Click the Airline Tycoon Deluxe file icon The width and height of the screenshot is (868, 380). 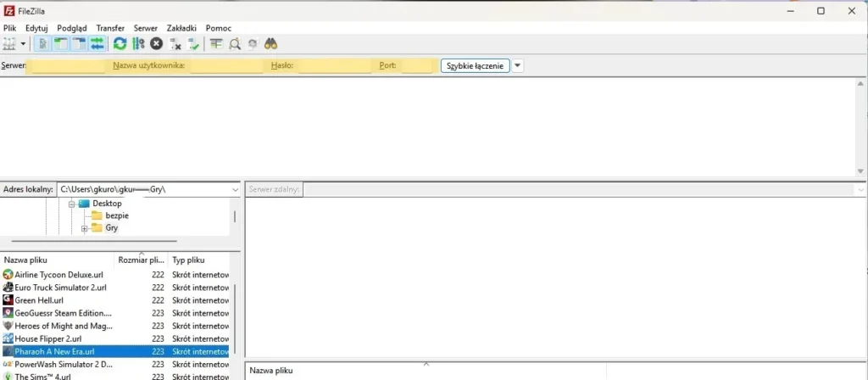8,275
